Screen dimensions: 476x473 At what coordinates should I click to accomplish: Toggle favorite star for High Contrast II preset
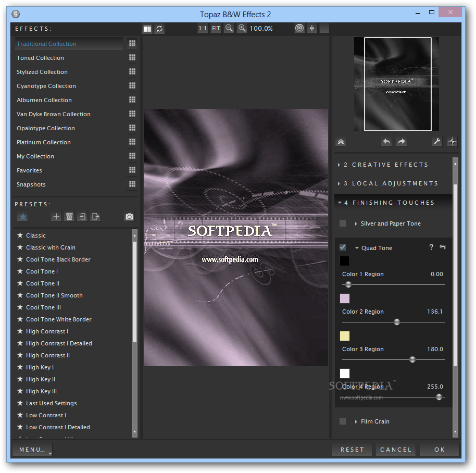[x=20, y=355]
